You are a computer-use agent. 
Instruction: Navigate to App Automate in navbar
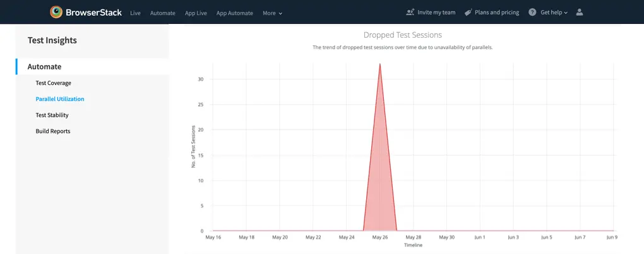(x=234, y=13)
